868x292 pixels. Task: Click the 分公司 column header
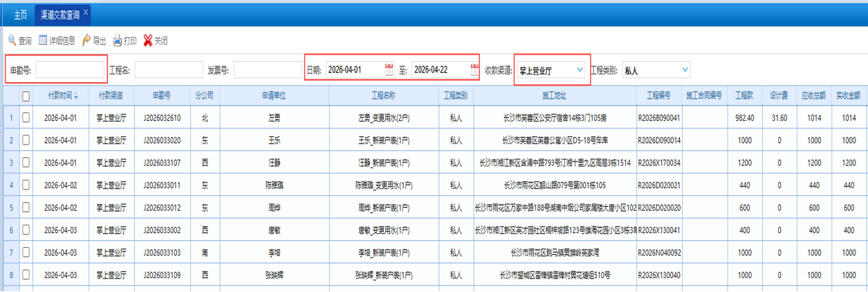click(204, 95)
